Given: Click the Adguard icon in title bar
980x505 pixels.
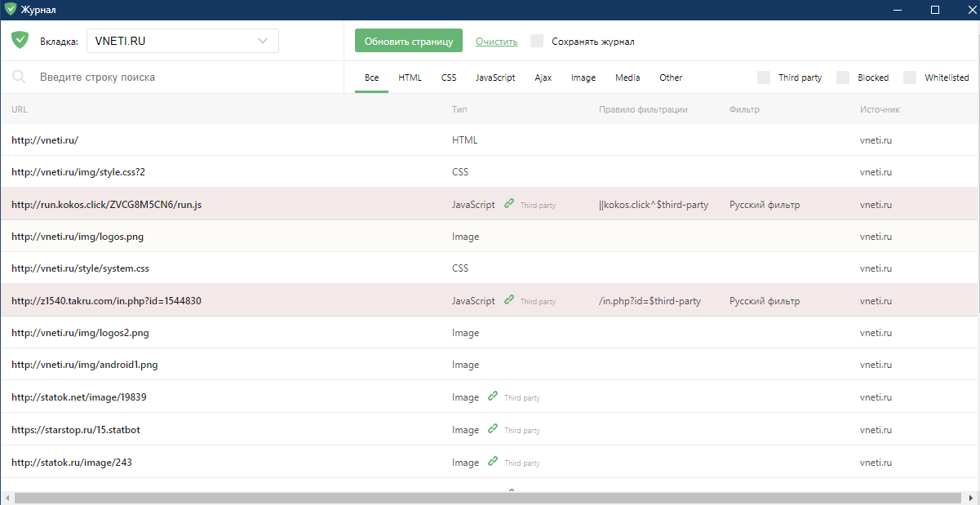Looking at the screenshot, I should click(x=10, y=10).
